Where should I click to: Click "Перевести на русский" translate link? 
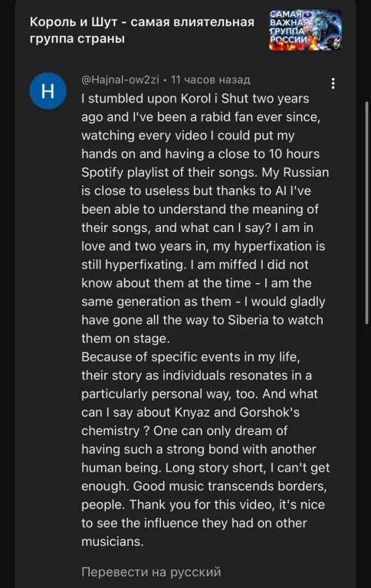(151, 571)
